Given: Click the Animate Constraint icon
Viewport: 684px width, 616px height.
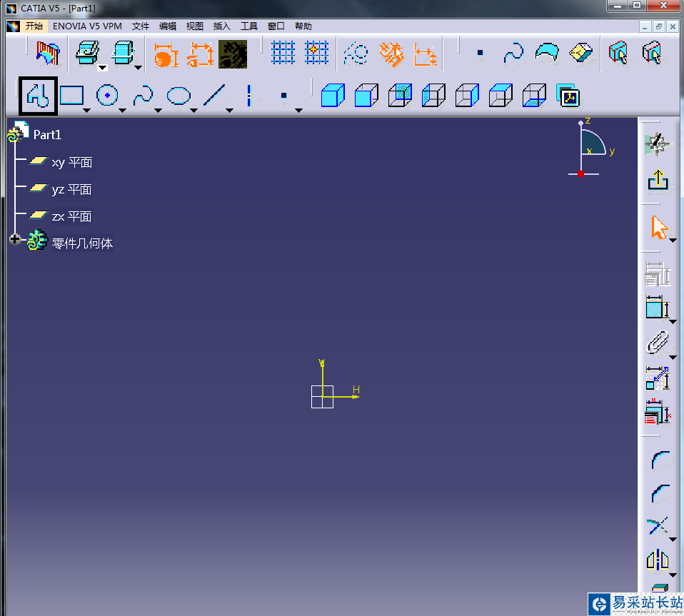Looking at the screenshot, I should [x=658, y=378].
